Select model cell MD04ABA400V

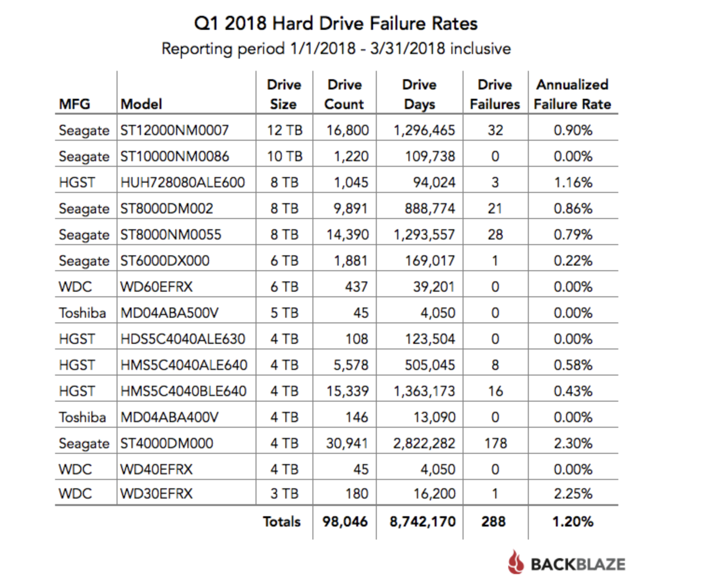pos(169,417)
